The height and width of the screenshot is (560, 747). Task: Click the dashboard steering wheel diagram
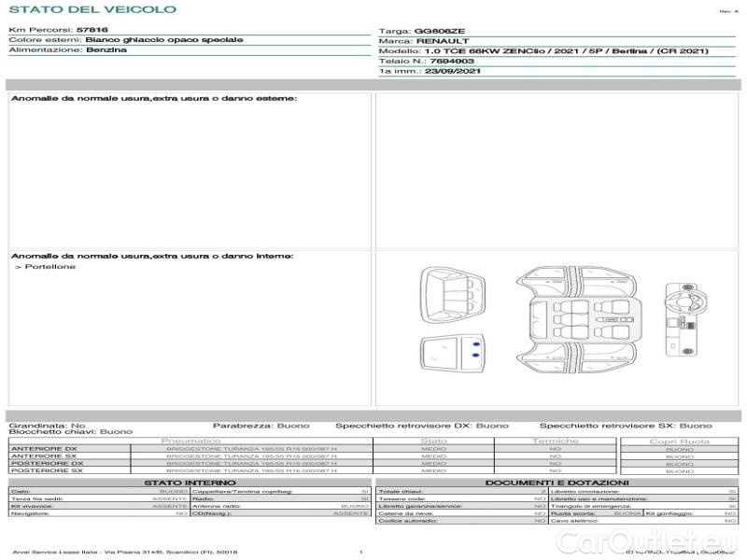[685, 319]
